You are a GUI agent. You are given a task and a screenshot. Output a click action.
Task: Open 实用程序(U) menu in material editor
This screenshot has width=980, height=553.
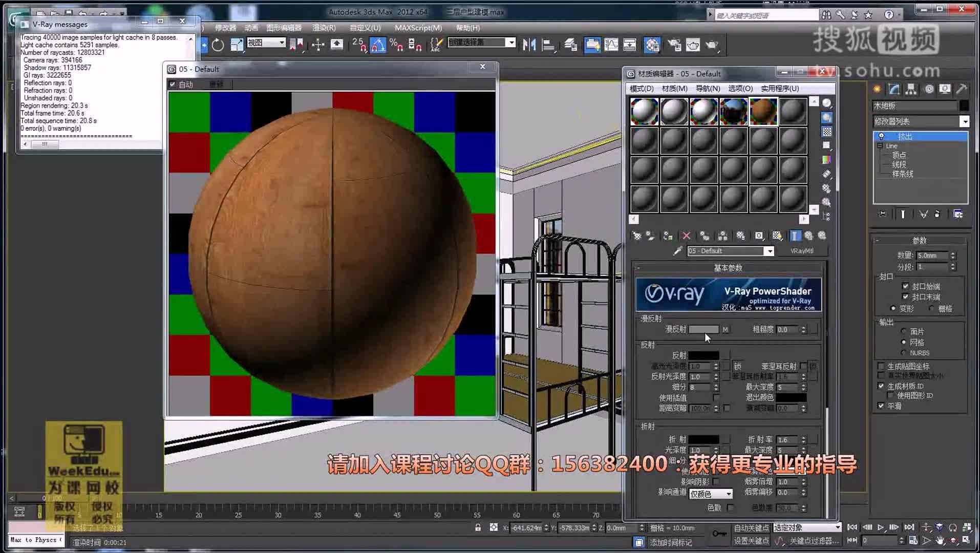pyautogui.click(x=779, y=89)
